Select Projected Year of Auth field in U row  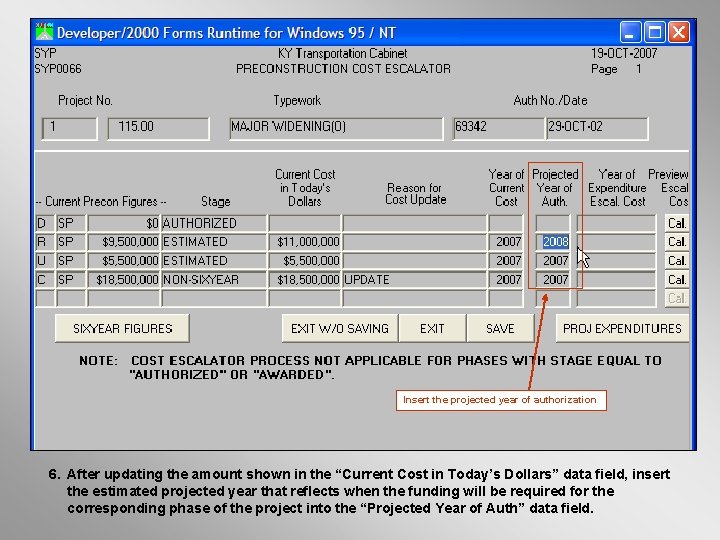[553, 261]
